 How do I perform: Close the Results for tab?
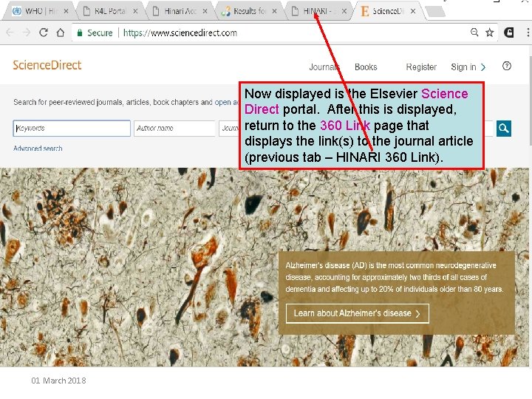point(274,11)
